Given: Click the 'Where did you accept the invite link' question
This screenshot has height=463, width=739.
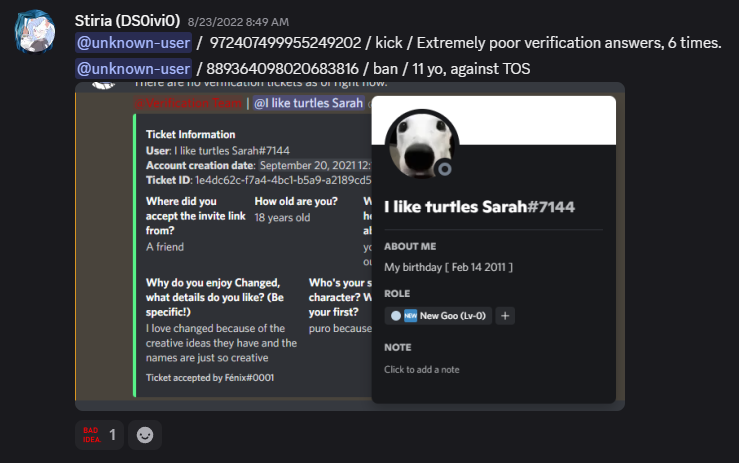Looking at the screenshot, I should (196, 216).
